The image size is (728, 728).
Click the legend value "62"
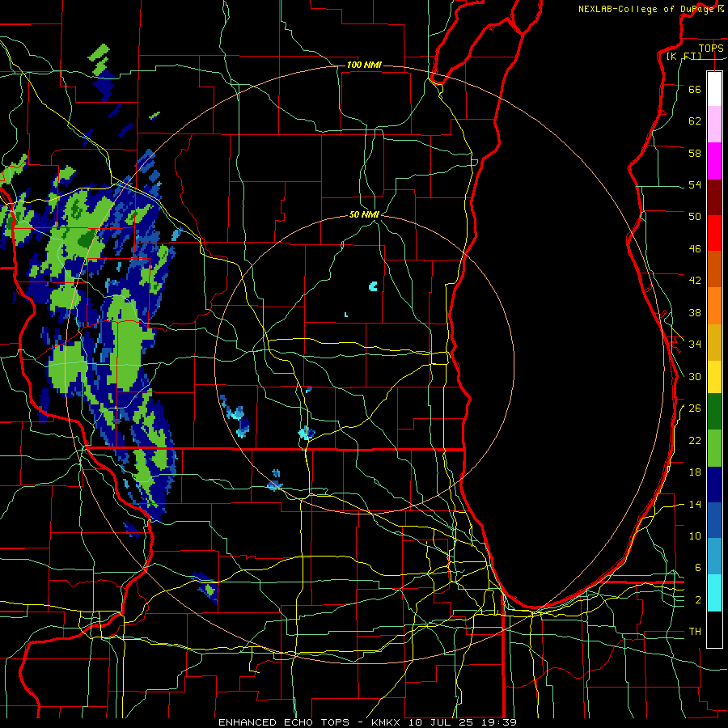point(695,121)
